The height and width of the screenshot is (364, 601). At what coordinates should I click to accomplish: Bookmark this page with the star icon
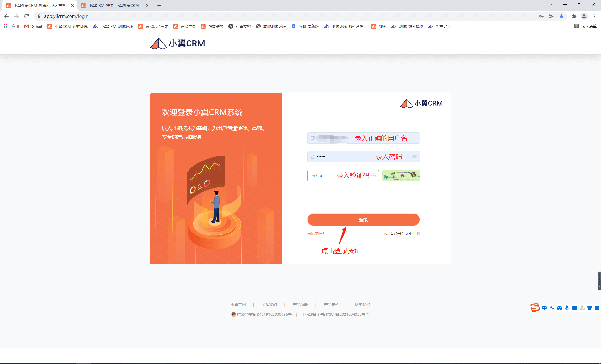[x=562, y=16]
